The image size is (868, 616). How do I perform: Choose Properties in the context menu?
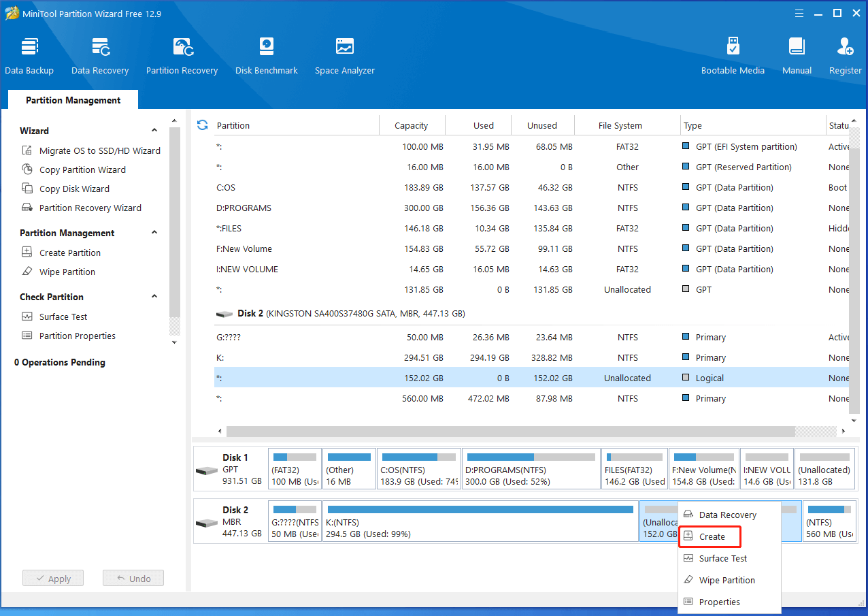click(729, 602)
